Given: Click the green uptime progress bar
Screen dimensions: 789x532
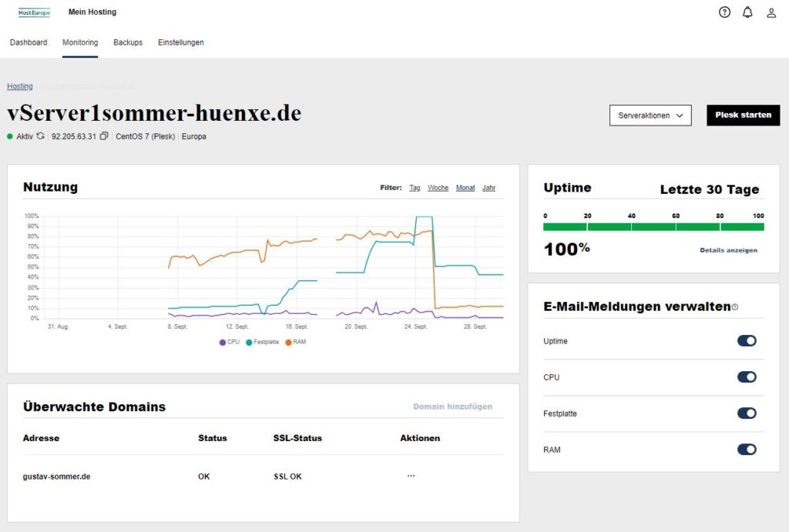Looking at the screenshot, I should pos(653,226).
